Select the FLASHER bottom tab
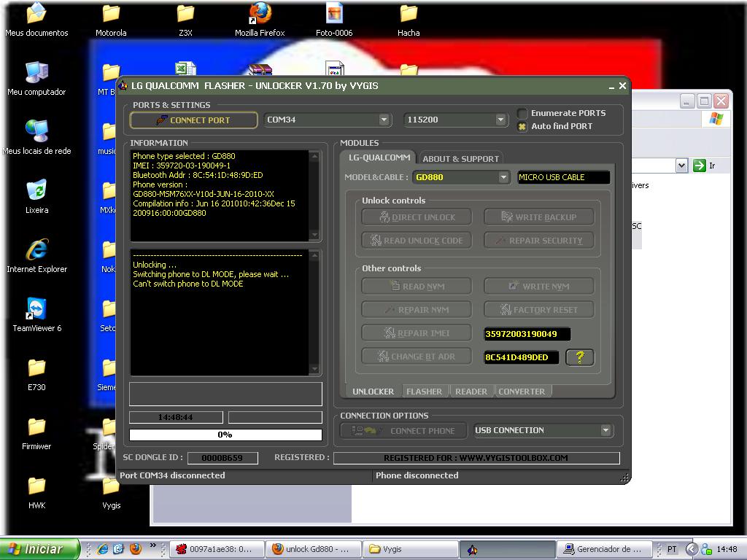 pyautogui.click(x=424, y=392)
